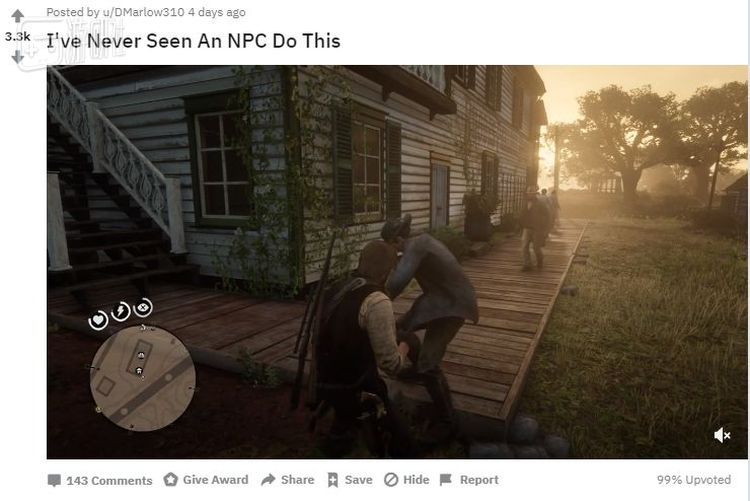Open post title I've Never Seen An NPC Do This
This screenshot has height=501, width=750.
tap(194, 41)
